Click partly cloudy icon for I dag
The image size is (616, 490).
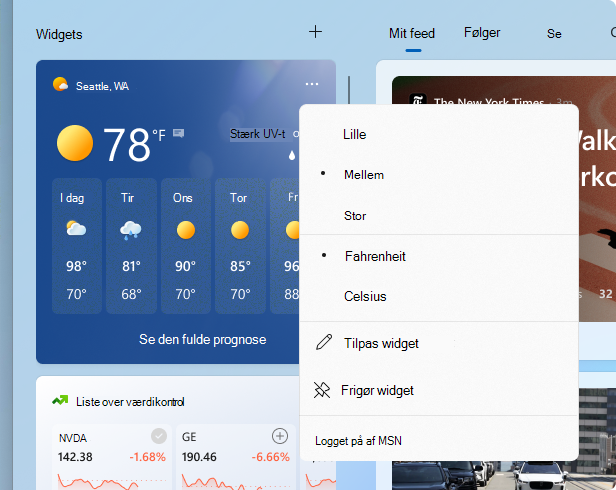click(76, 228)
